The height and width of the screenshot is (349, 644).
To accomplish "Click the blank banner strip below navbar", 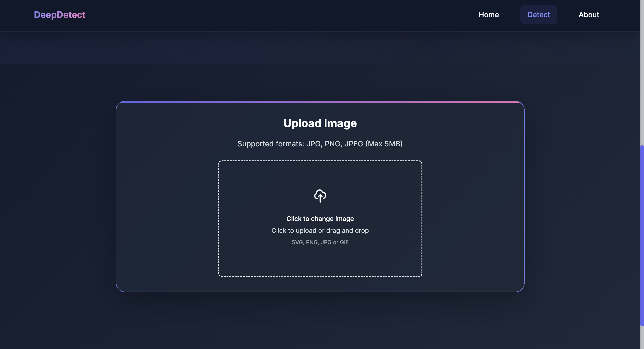I will 320,47.
